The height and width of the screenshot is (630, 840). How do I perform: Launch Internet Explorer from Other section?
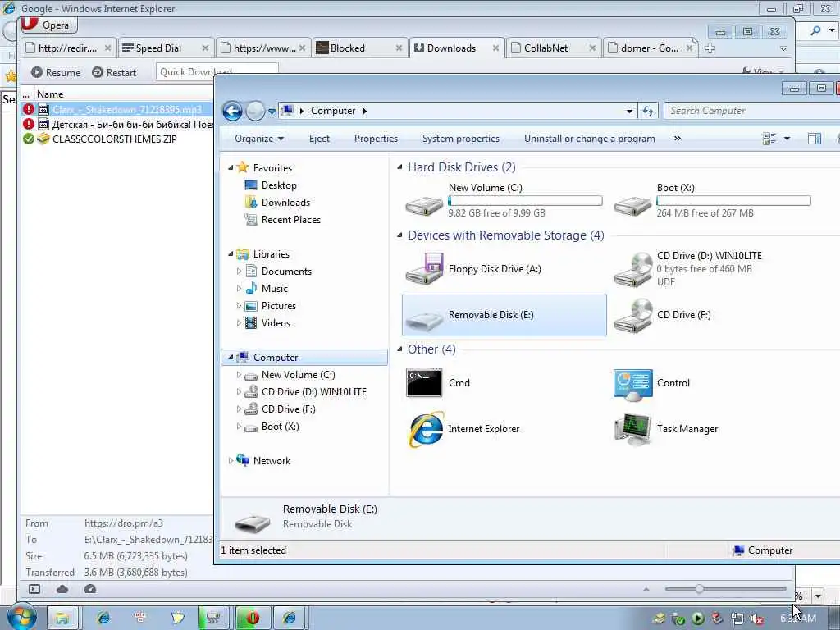426,429
